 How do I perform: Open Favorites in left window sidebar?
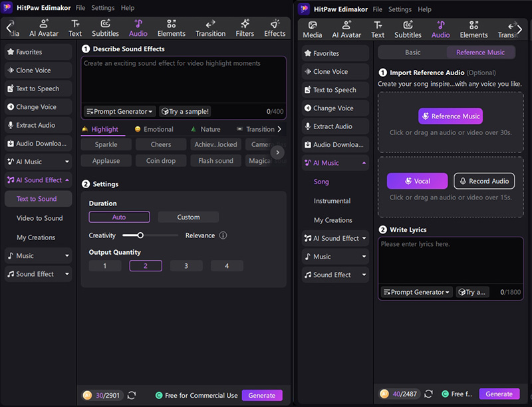pyautogui.click(x=39, y=52)
